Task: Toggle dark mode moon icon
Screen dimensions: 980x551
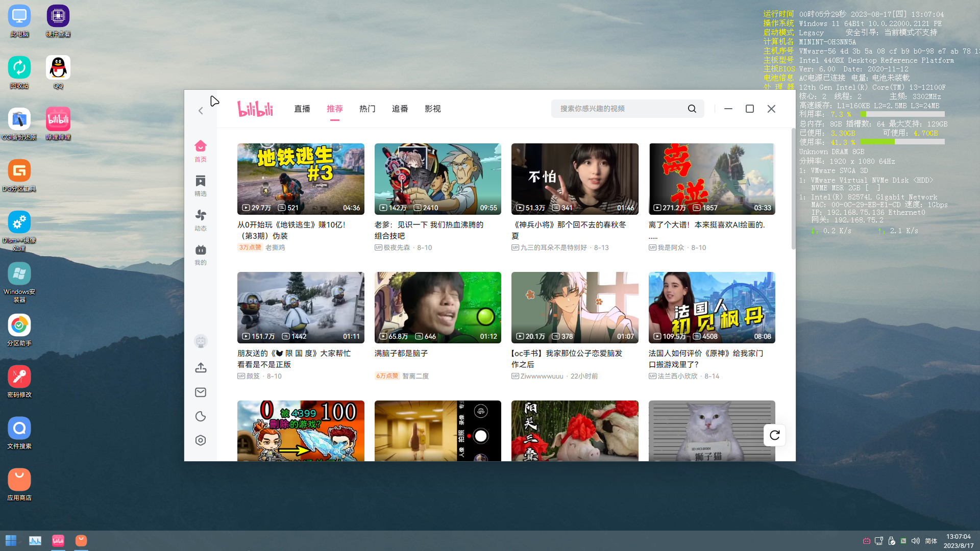Action: click(201, 416)
